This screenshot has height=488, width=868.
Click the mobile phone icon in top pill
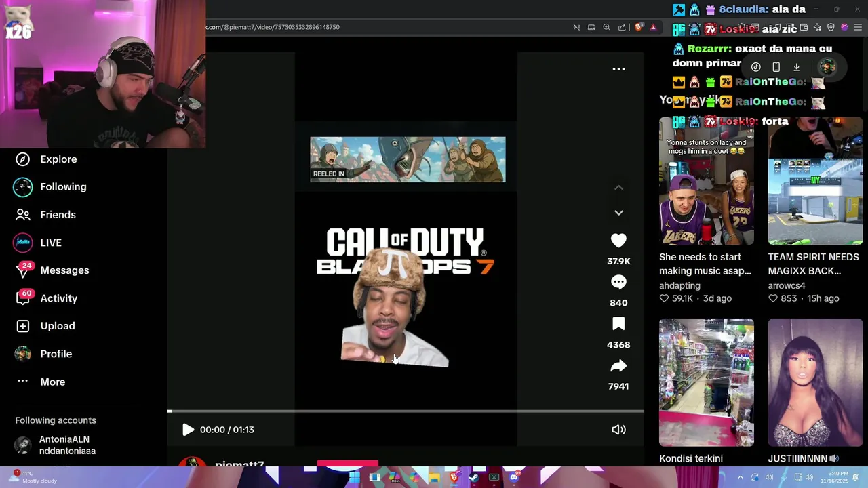[x=776, y=67]
